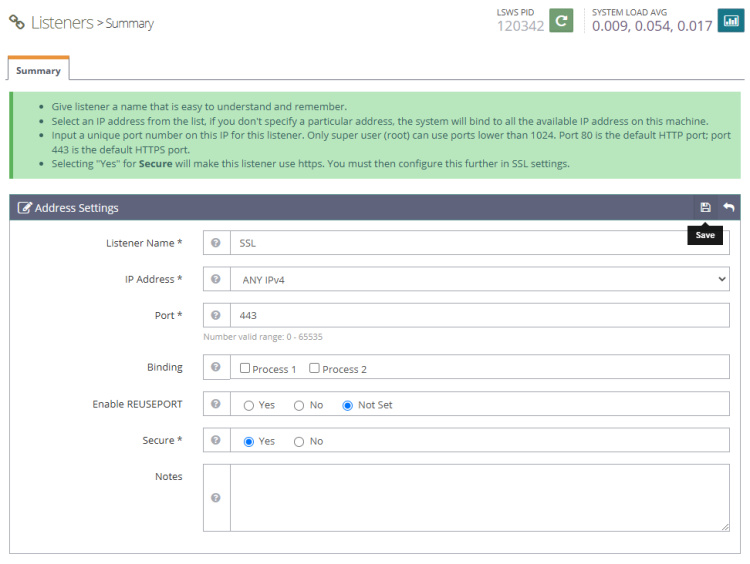Click the help icon beside IP Address
Image resolution: width=750 pixels, height=564 pixels.
216,280
